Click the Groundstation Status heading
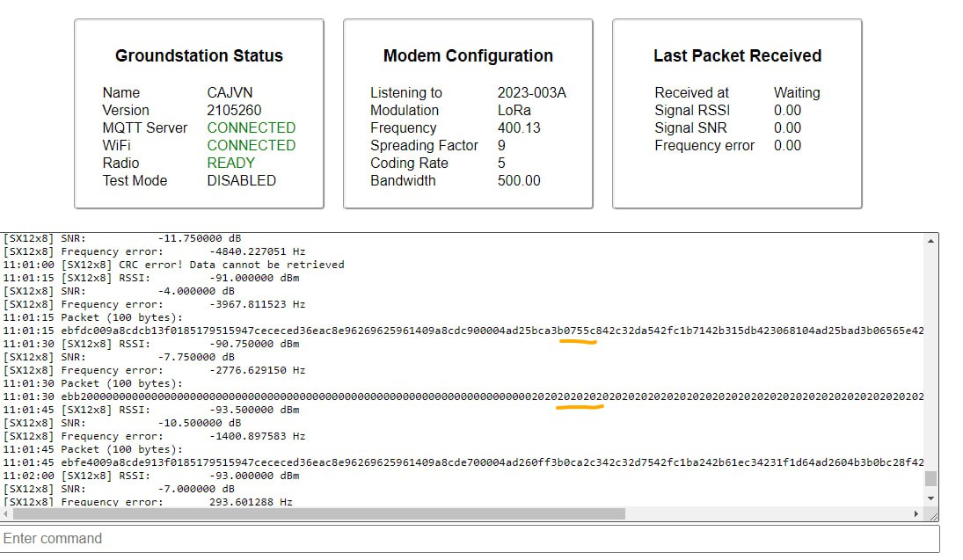This screenshot has height=560, width=963. tap(199, 55)
